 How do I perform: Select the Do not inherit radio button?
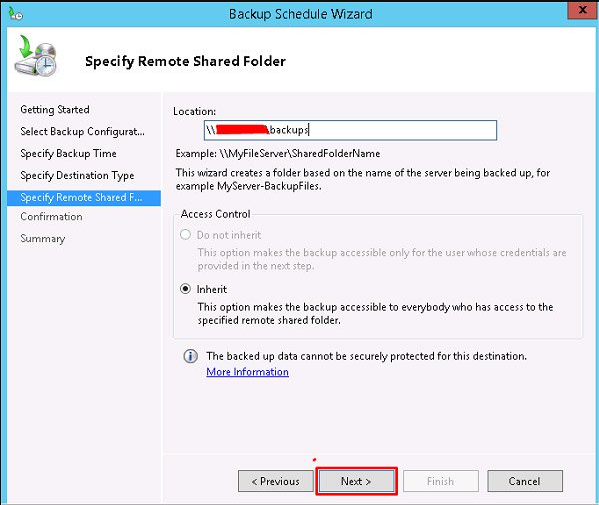pyautogui.click(x=185, y=235)
